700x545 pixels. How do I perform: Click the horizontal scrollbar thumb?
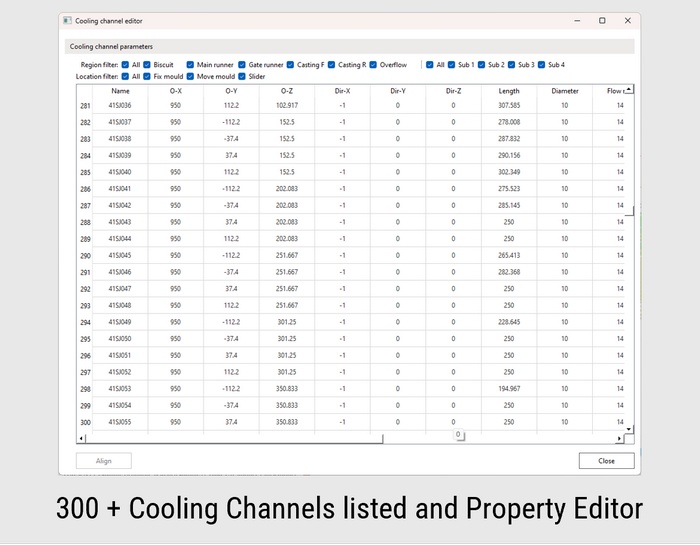234,438
